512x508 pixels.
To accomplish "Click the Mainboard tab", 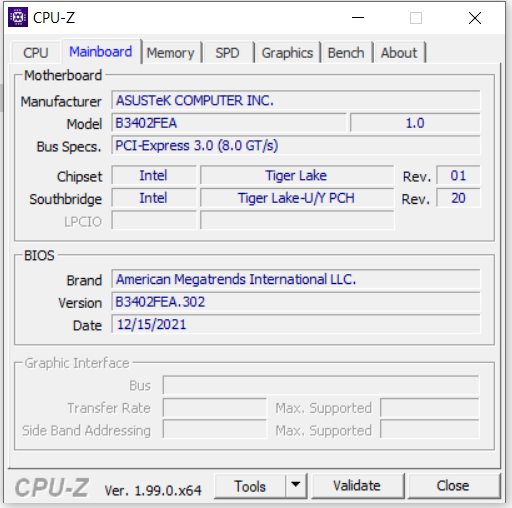I will (101, 52).
